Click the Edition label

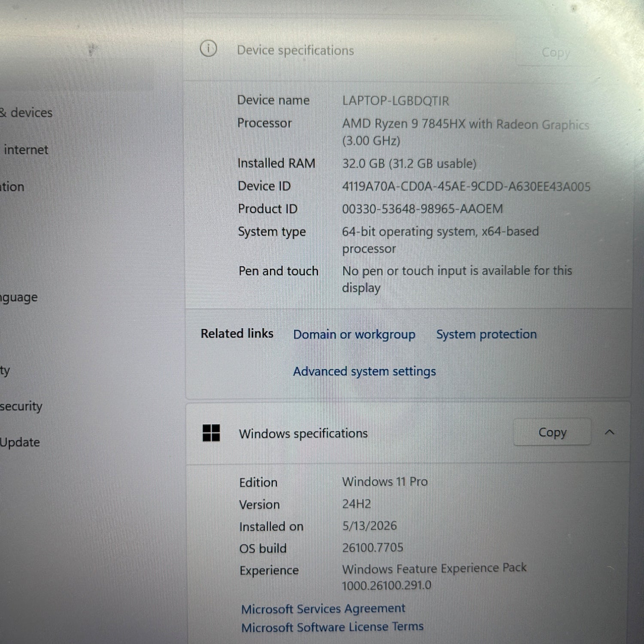(x=258, y=483)
